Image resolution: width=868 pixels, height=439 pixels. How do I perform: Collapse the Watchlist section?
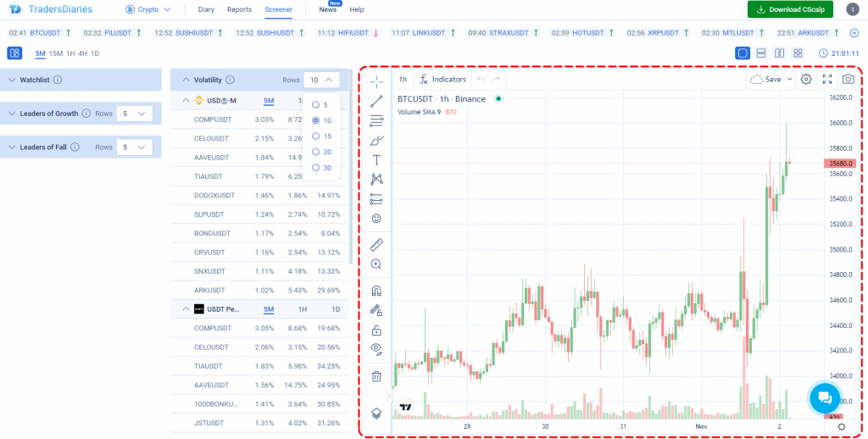[12, 80]
